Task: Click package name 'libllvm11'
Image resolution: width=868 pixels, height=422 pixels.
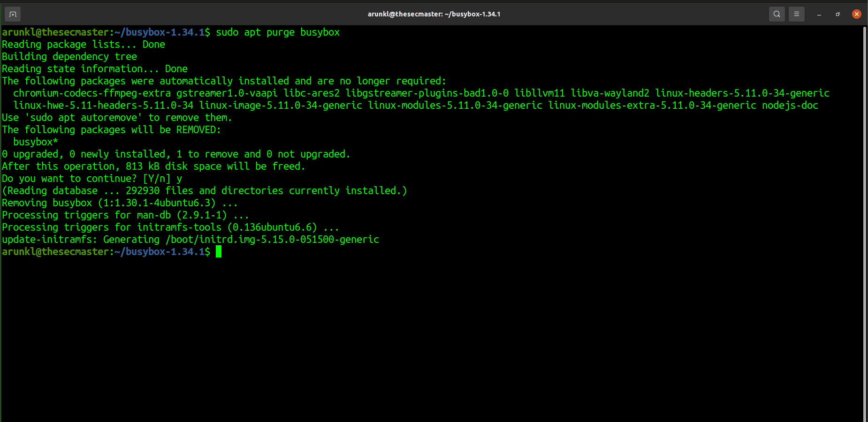Action: 540,93
